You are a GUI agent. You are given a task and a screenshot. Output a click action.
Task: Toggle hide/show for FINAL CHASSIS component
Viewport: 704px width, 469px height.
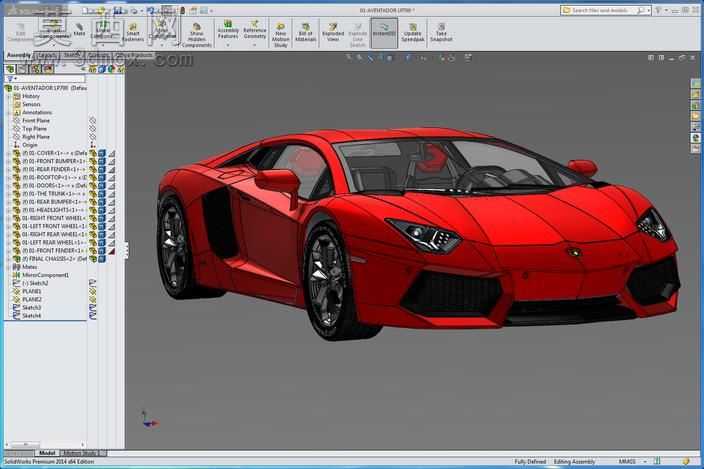coord(93,259)
